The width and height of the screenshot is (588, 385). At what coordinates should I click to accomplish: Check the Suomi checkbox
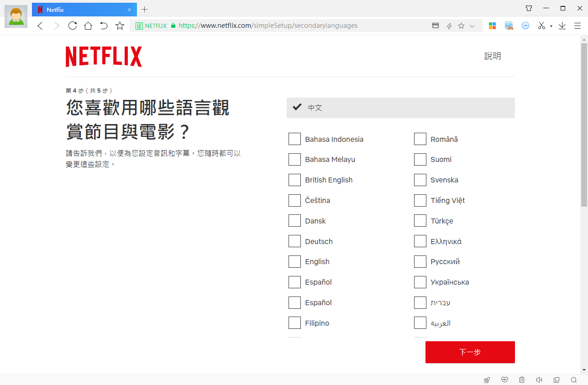(x=420, y=159)
